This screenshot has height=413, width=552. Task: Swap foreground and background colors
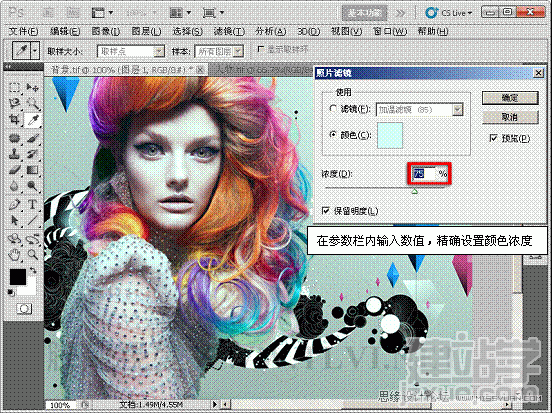pyautogui.click(x=33, y=270)
